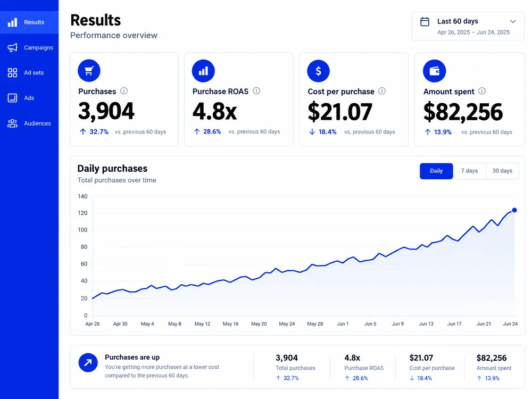Click the Jun 9 x-axis label
The height and width of the screenshot is (399, 532).
tap(397, 324)
